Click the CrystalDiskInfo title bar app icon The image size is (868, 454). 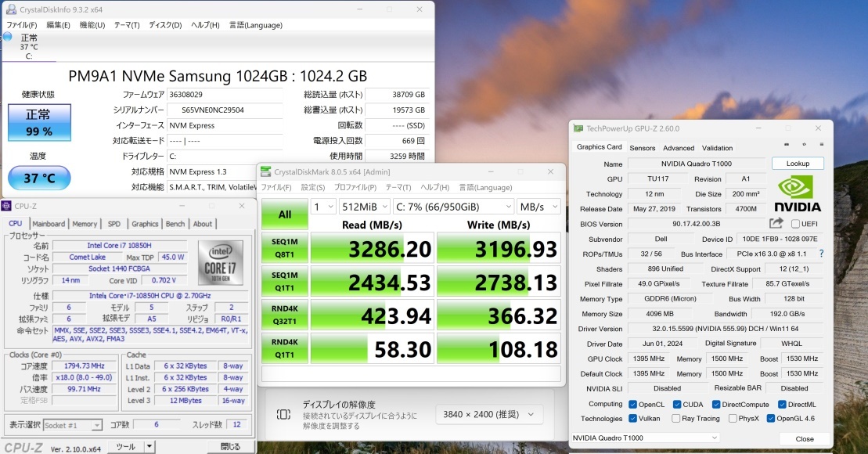pyautogui.click(x=11, y=9)
